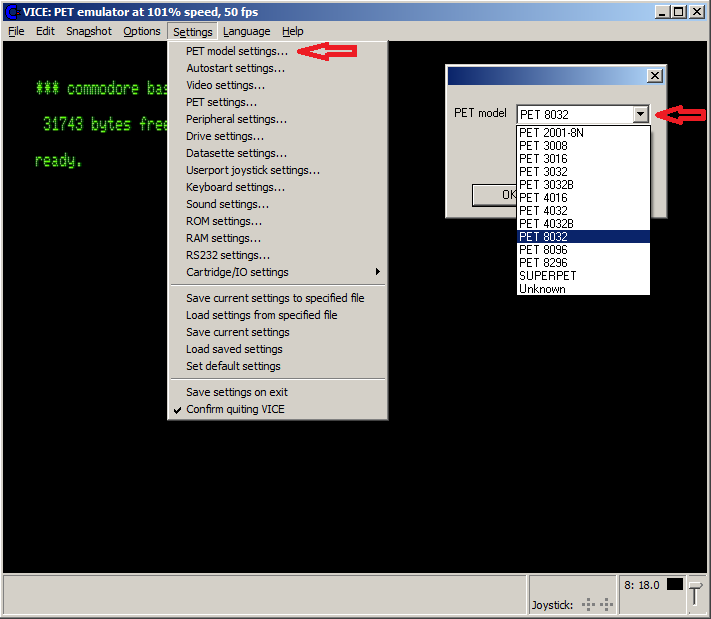This screenshot has width=711, height=619.
Task: Open the Language menu
Action: [x=247, y=31]
